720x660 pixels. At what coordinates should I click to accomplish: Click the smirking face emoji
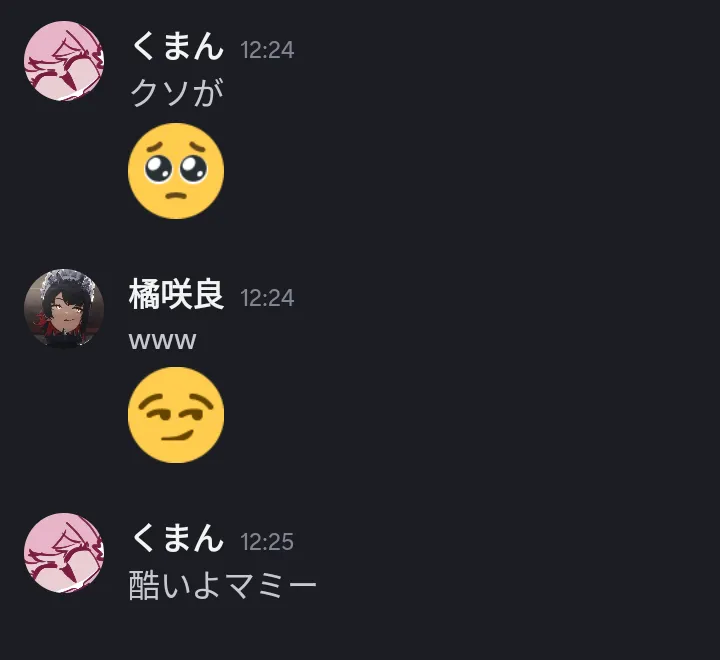pyautogui.click(x=176, y=415)
